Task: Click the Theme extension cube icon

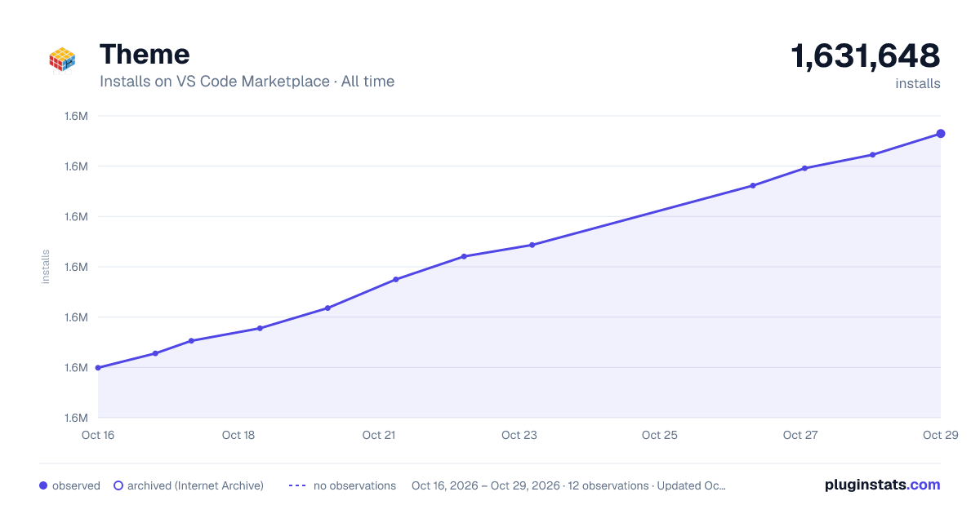Action: (62, 60)
